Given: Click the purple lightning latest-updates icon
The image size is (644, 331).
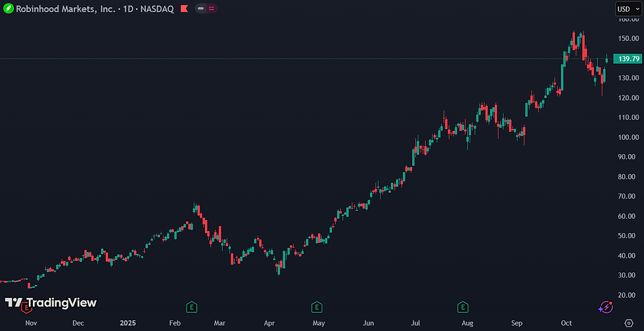Looking at the screenshot, I should click(605, 307).
